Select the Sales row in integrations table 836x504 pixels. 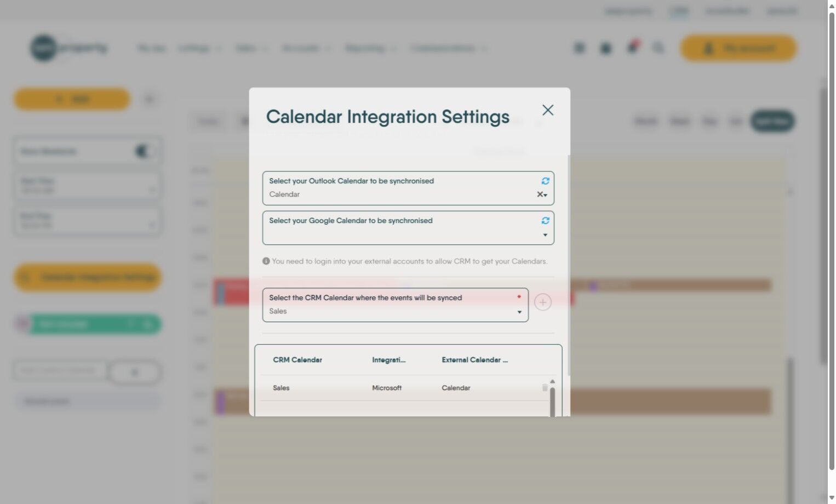click(281, 388)
